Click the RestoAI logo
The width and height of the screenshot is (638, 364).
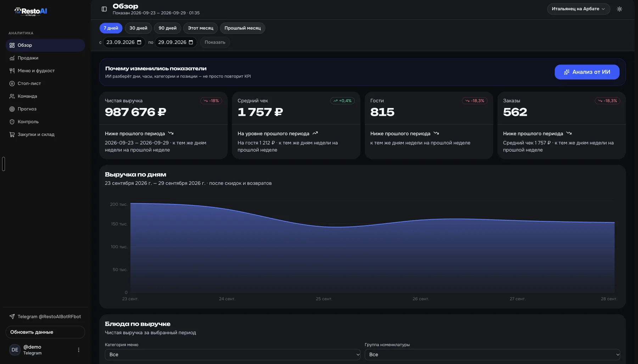pos(31,11)
